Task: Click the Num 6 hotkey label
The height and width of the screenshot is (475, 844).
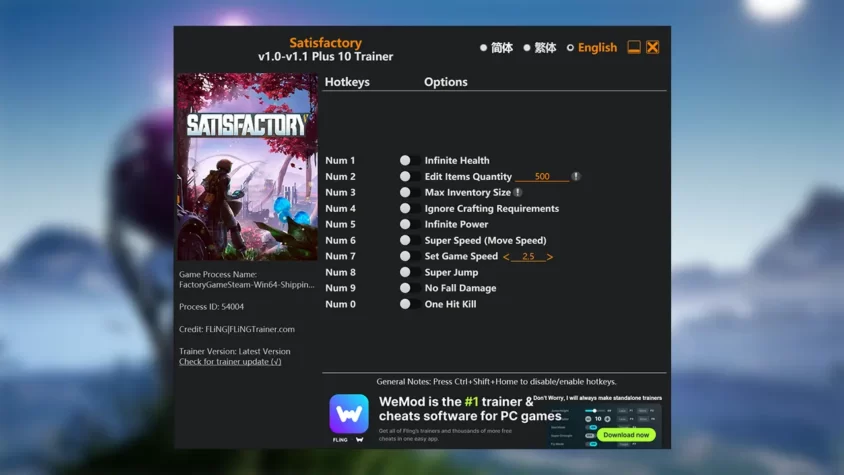Action: [340, 240]
